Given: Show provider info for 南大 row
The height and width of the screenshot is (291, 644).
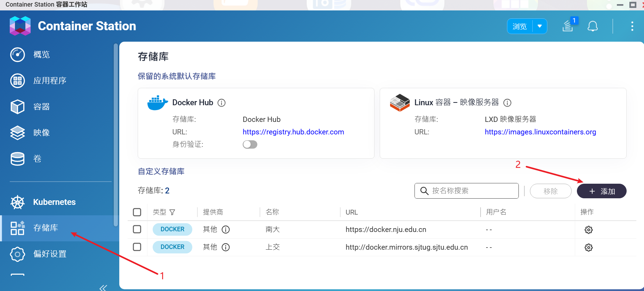Looking at the screenshot, I should tap(226, 230).
